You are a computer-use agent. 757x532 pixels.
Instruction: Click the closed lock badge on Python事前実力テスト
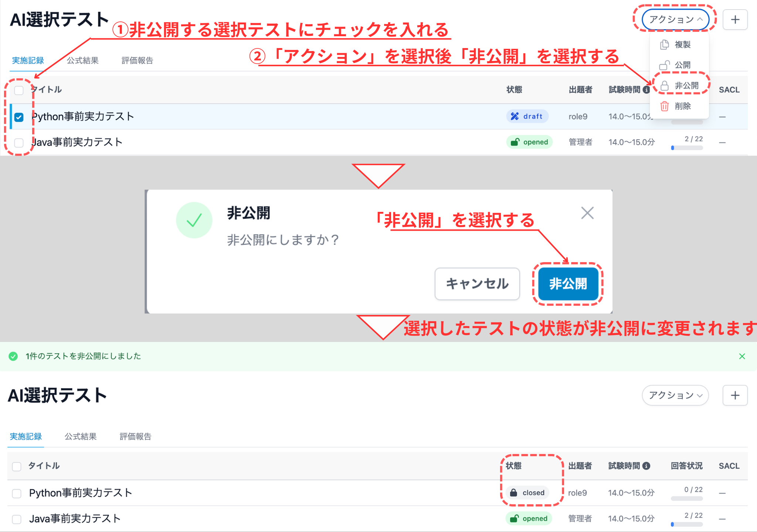[526, 492]
